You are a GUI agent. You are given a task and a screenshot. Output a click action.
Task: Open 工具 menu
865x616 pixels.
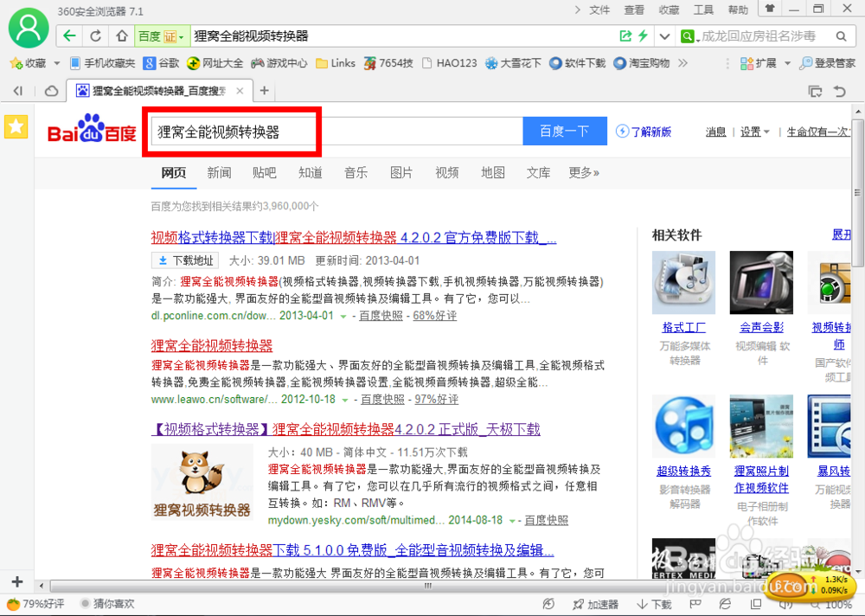click(x=702, y=10)
